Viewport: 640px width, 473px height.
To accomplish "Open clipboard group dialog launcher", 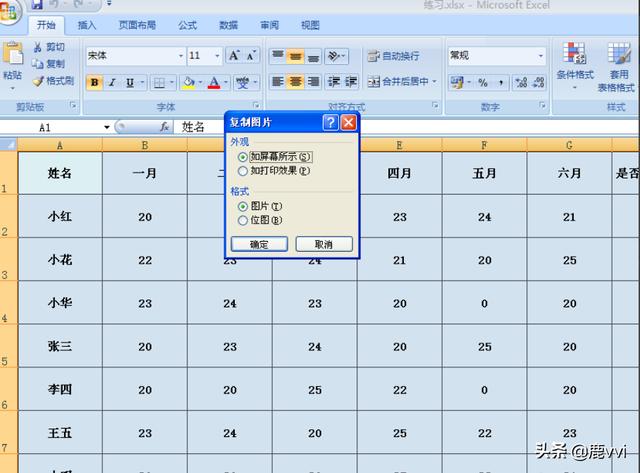I will coord(73,106).
